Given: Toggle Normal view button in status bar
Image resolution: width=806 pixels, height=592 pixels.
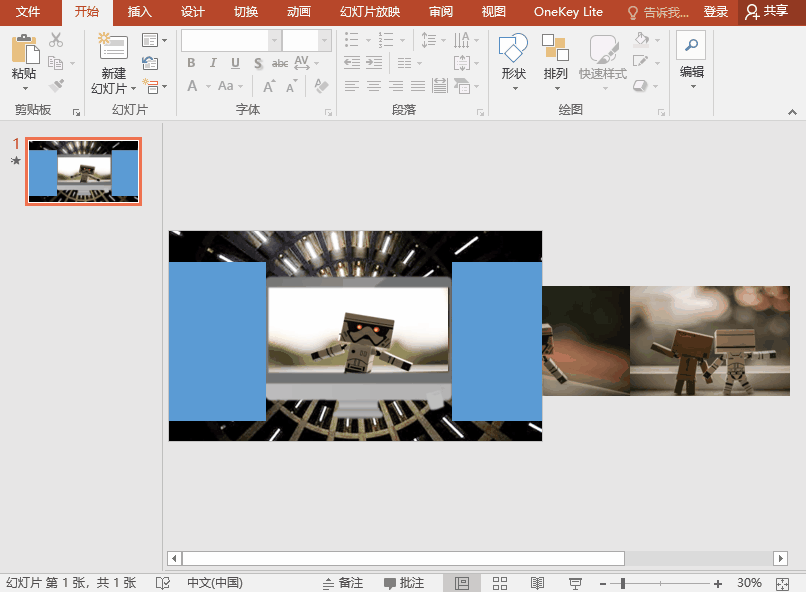Looking at the screenshot, I should tap(462, 583).
